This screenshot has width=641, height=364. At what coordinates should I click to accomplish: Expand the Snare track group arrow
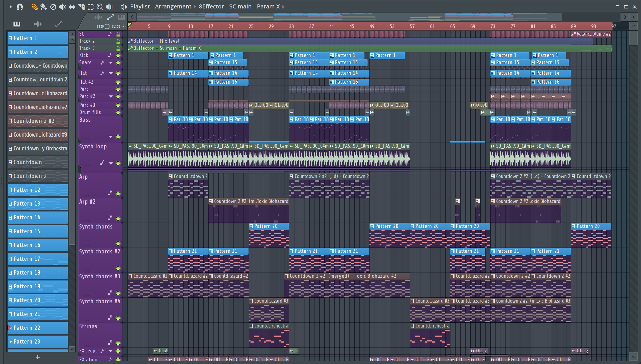110,63
